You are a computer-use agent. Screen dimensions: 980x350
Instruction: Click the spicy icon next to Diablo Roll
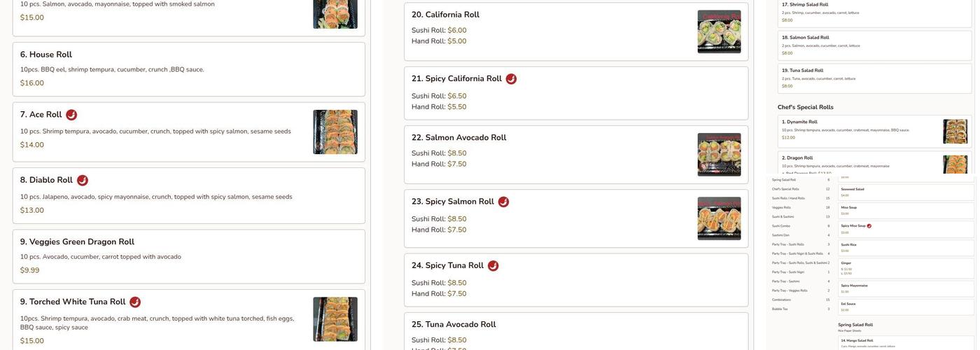[83, 181]
